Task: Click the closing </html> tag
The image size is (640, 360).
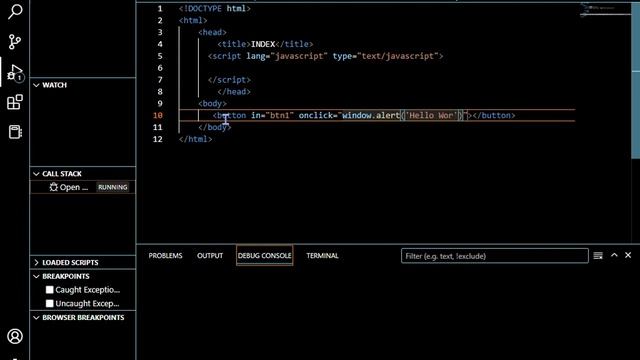Action: (196, 139)
